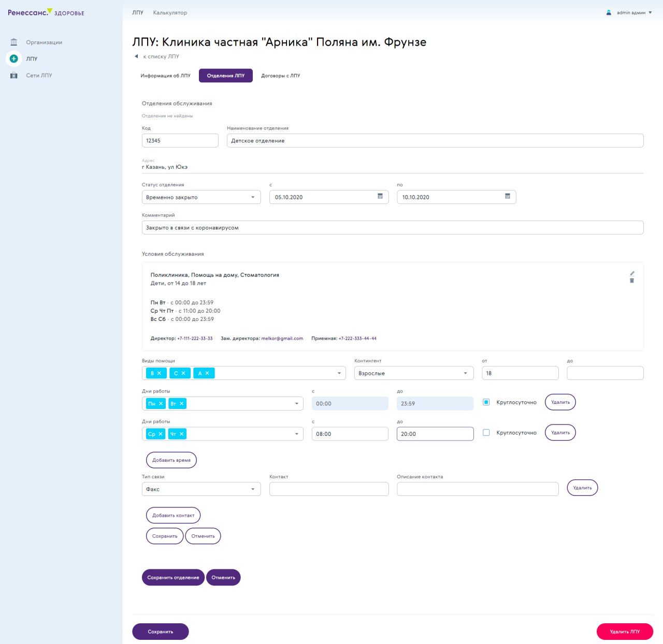Open the Калькулятор menu item
Screen dimensions: 663x644
pos(170,12)
